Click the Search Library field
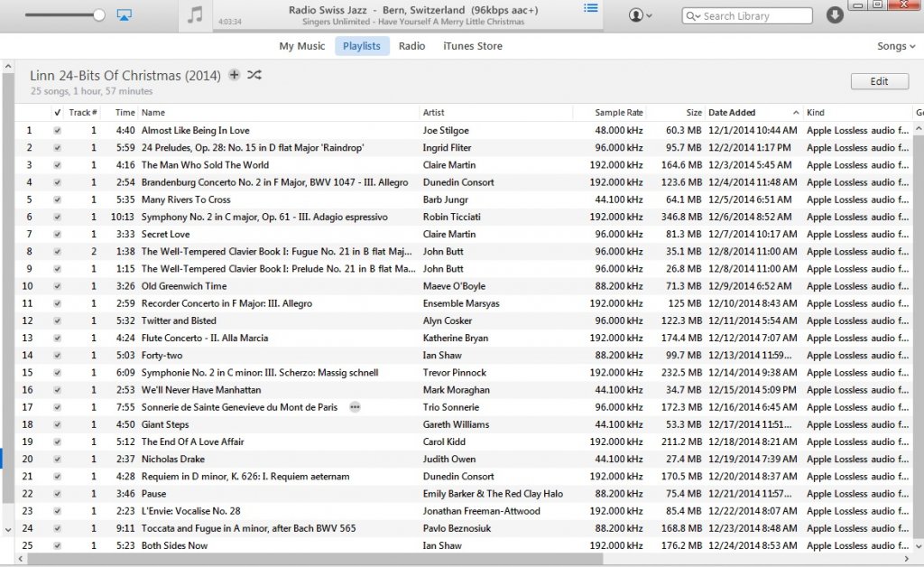Image resolution: width=924 pixels, height=567 pixels. (746, 16)
